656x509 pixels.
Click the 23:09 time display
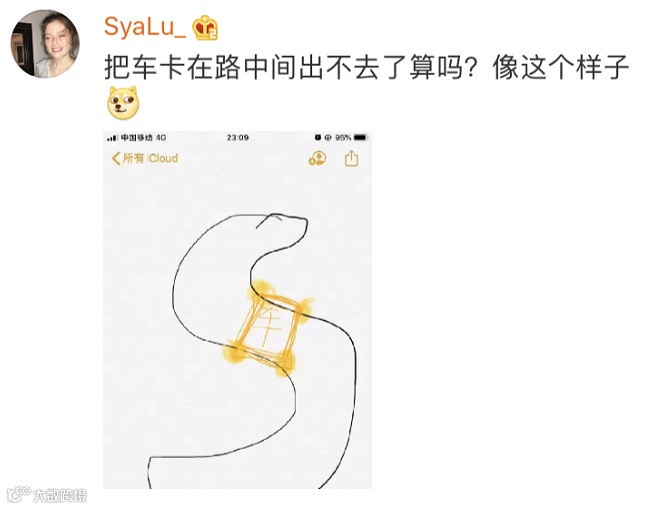238,137
